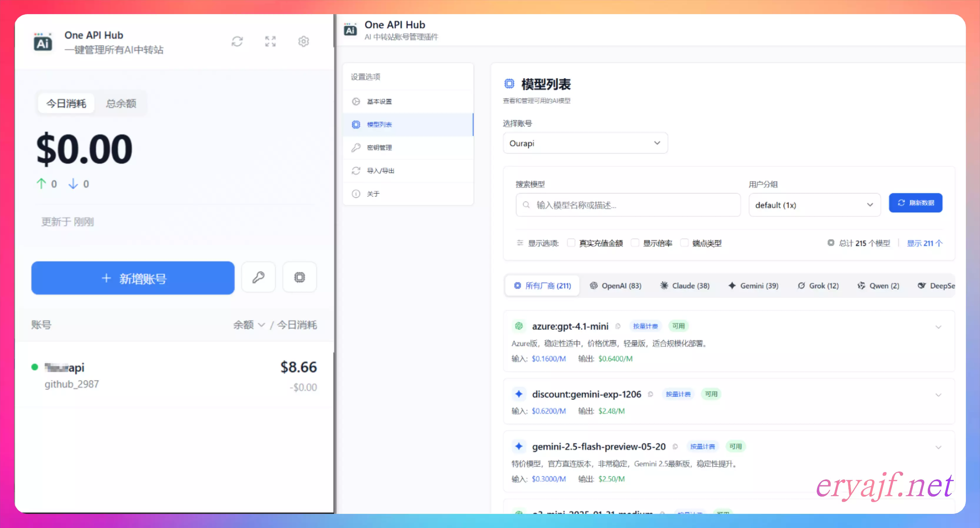Click the 总计 215 个模型 text
The width and height of the screenshot is (980, 528).
click(864, 243)
